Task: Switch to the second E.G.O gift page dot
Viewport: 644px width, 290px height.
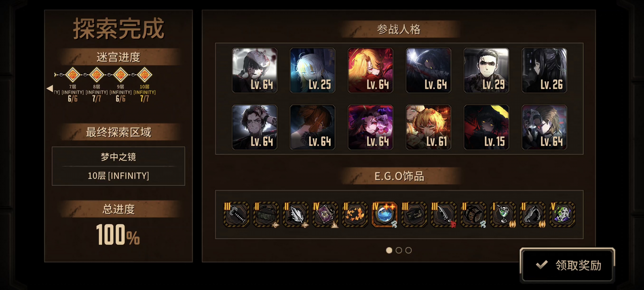Action: tap(399, 250)
